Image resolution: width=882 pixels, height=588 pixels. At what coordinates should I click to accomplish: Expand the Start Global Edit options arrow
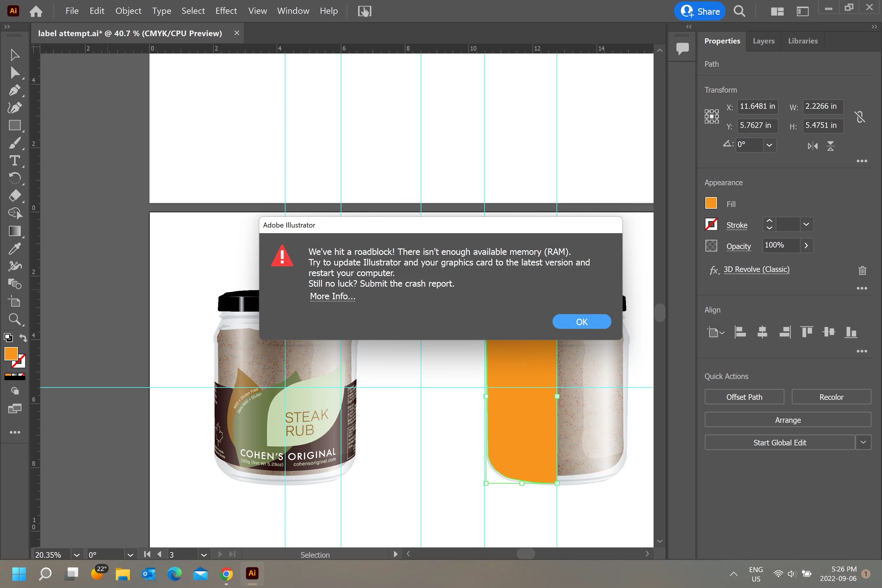point(863,442)
